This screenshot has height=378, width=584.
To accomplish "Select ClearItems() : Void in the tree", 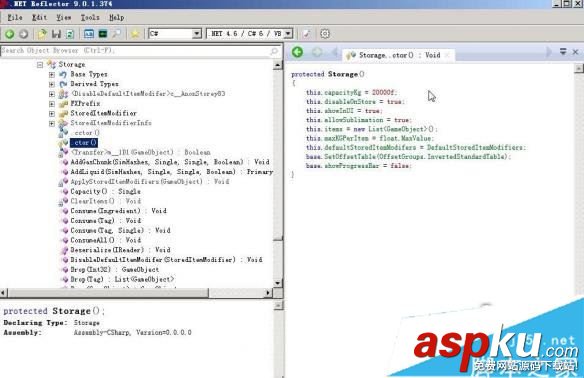I will click(106, 201).
